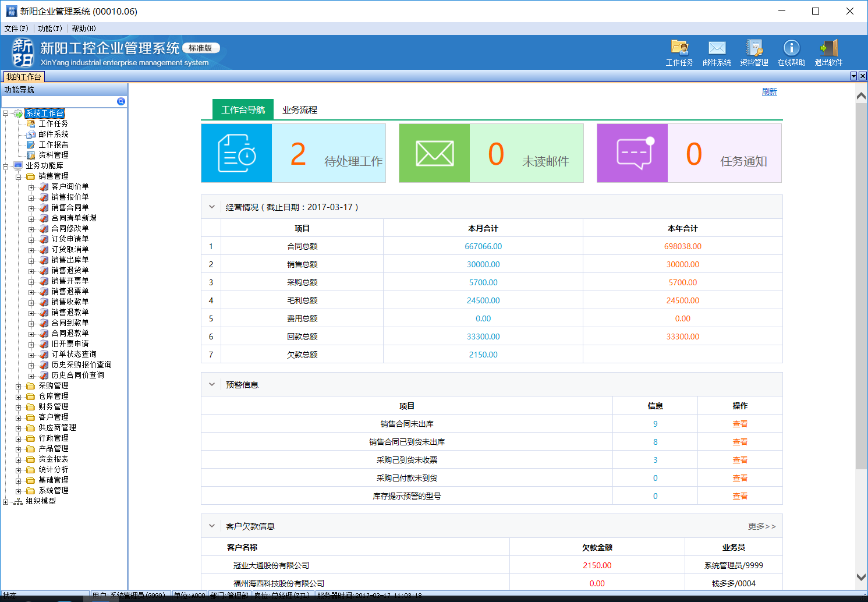Click the vertical scrollbar down arrow

tap(862, 577)
